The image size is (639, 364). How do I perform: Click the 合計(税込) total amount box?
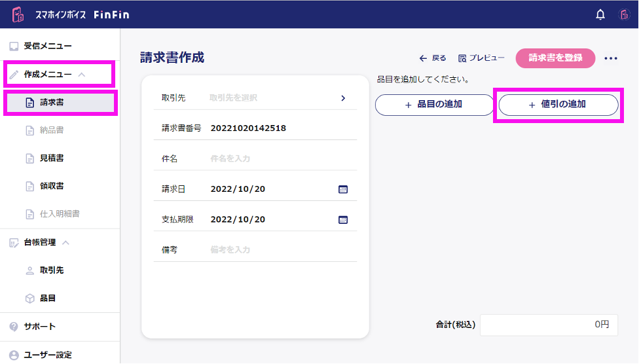click(549, 325)
